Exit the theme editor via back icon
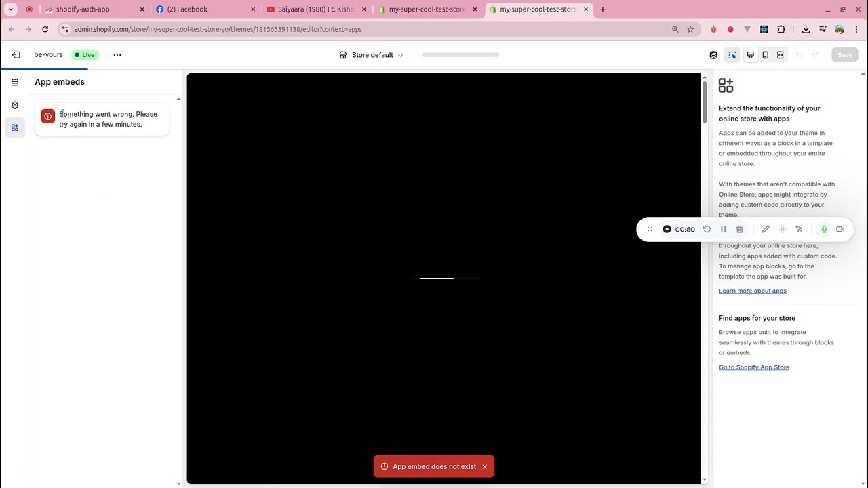The width and height of the screenshot is (868, 488). pos(16,55)
